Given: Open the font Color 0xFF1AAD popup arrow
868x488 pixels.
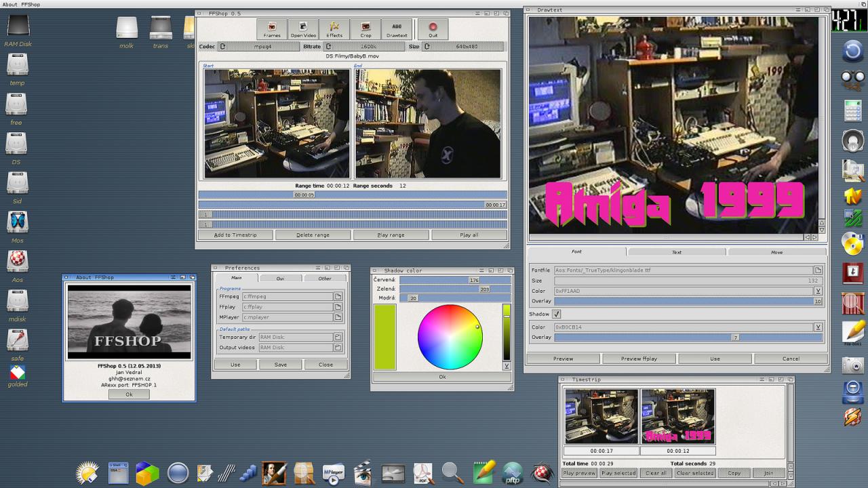Looking at the screenshot, I should pyautogui.click(x=818, y=291).
